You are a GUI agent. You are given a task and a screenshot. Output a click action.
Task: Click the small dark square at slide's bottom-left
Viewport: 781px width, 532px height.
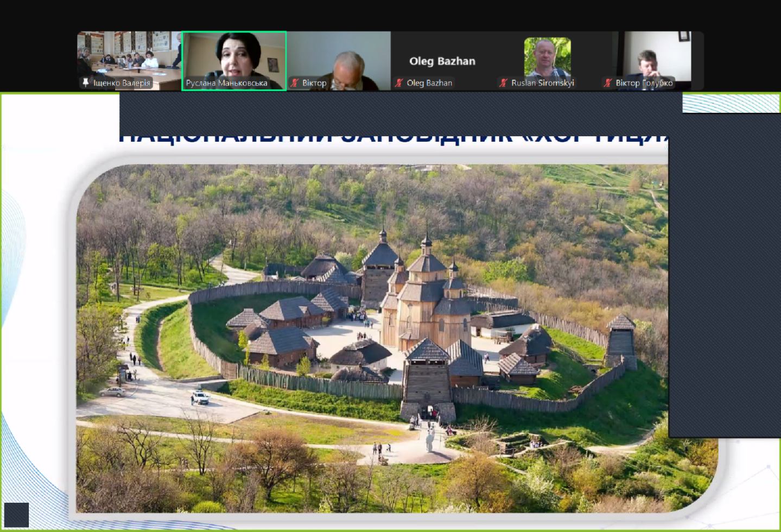[16, 514]
